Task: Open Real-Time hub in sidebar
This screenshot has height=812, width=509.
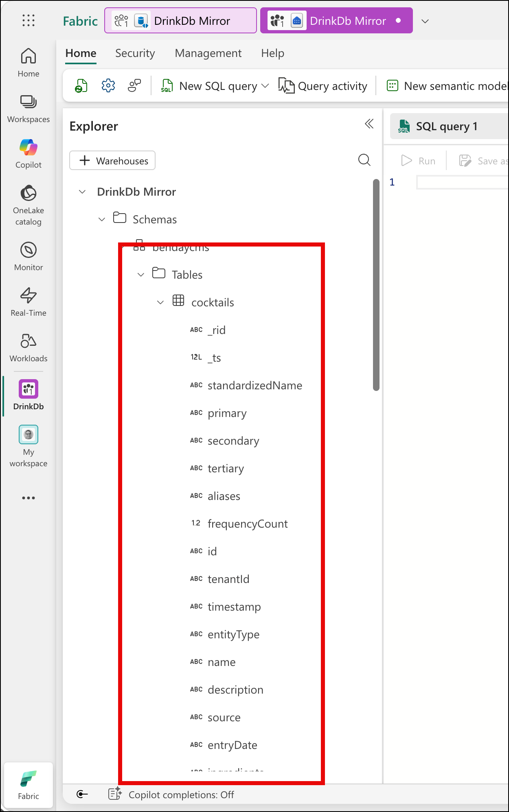Action: pyautogui.click(x=29, y=302)
